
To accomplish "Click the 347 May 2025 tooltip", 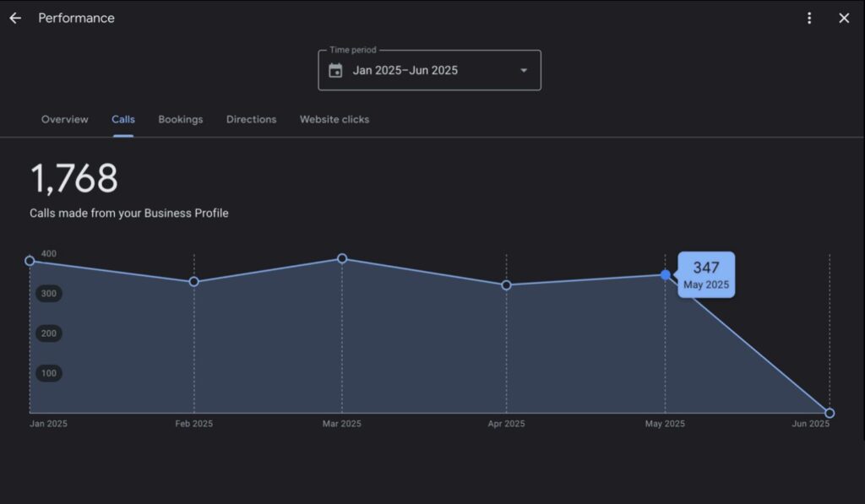I will tap(706, 275).
